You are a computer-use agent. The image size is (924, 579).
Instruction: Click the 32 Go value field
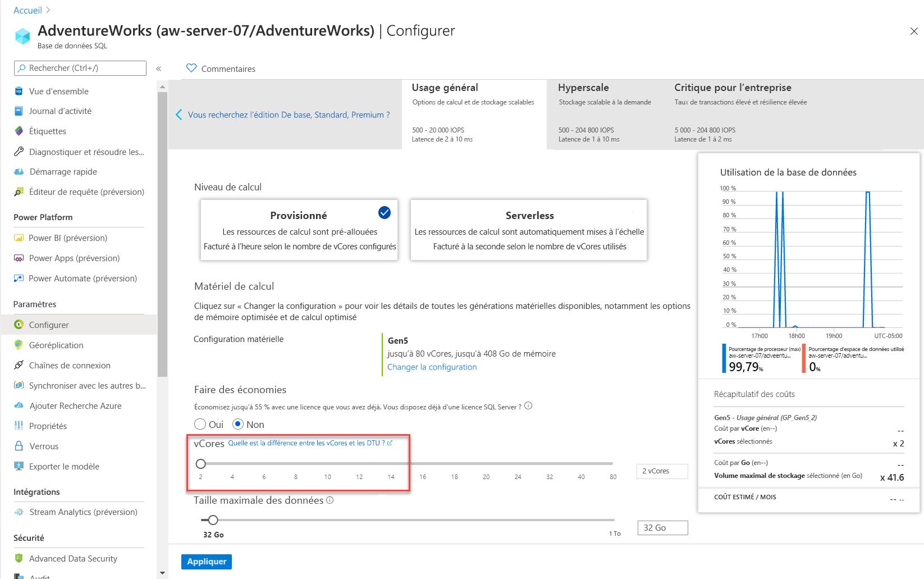[663, 528]
